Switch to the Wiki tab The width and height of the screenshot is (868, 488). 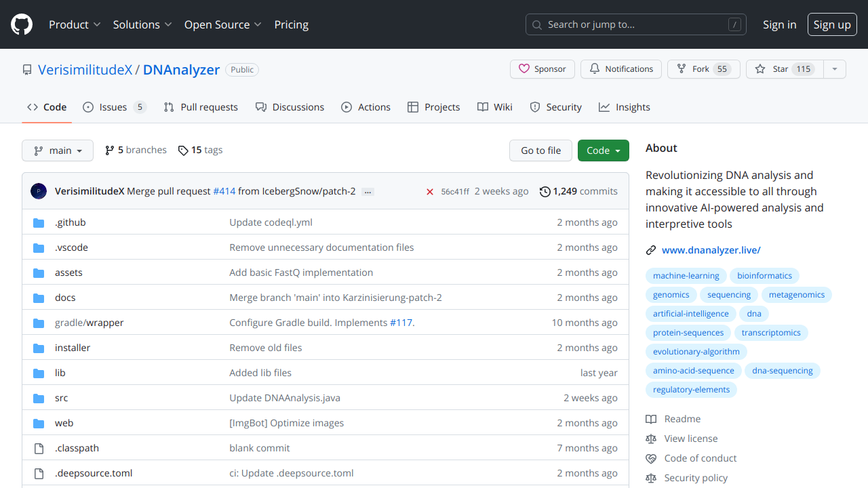click(495, 107)
